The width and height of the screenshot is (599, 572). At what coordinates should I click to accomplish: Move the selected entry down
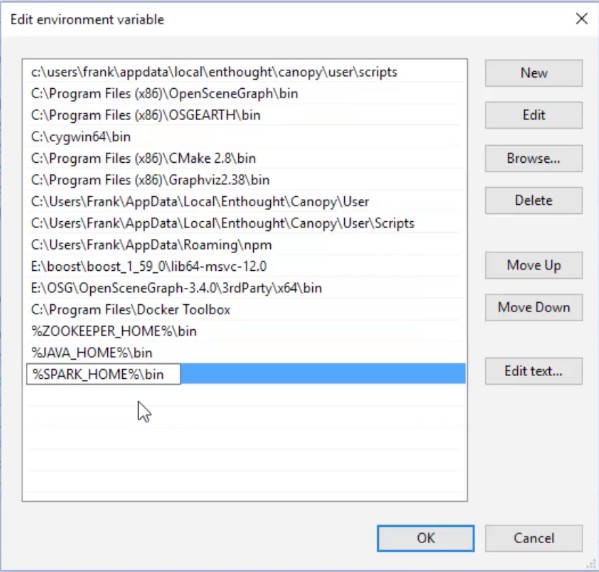pyautogui.click(x=534, y=307)
